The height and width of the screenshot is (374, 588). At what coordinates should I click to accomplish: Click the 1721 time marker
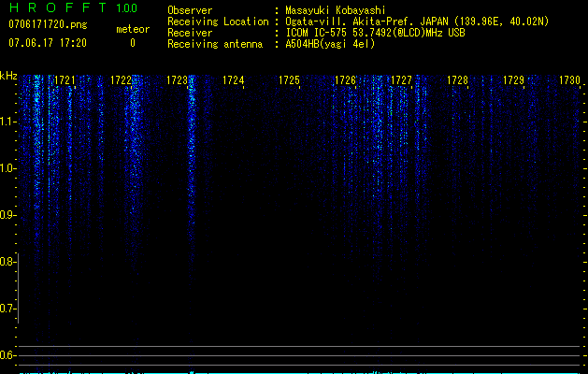pos(65,80)
